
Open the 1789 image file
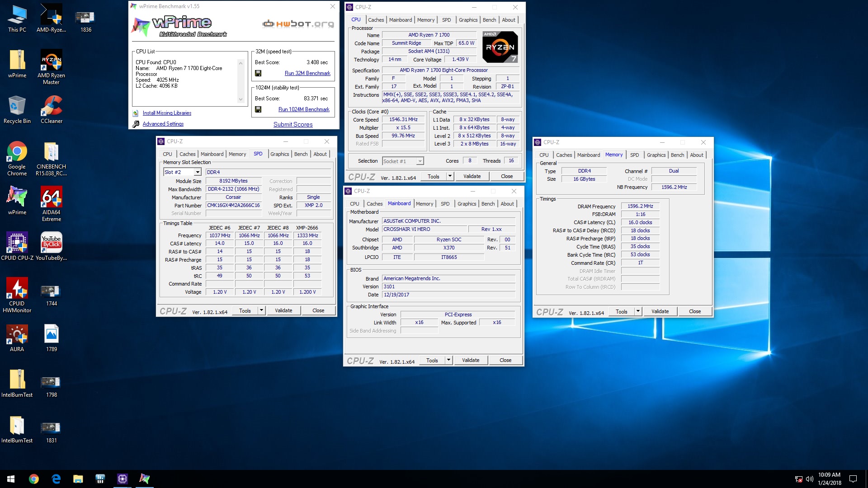point(52,338)
